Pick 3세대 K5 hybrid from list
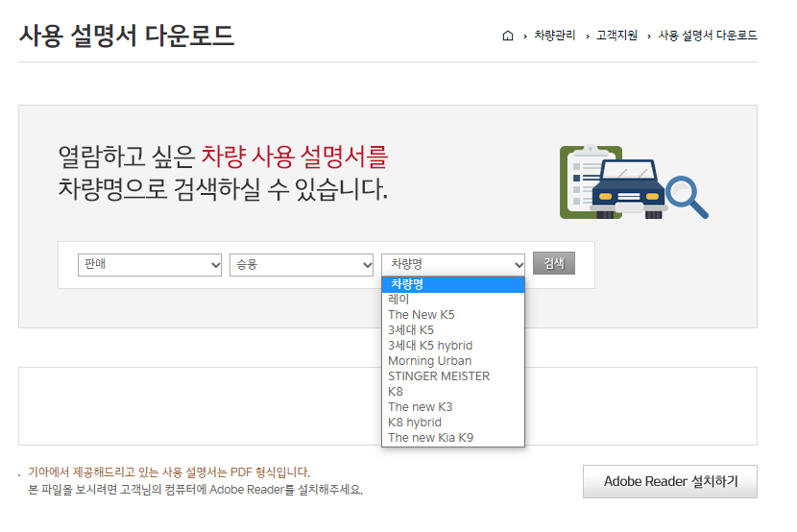This screenshot has width=797, height=532. 453,346
